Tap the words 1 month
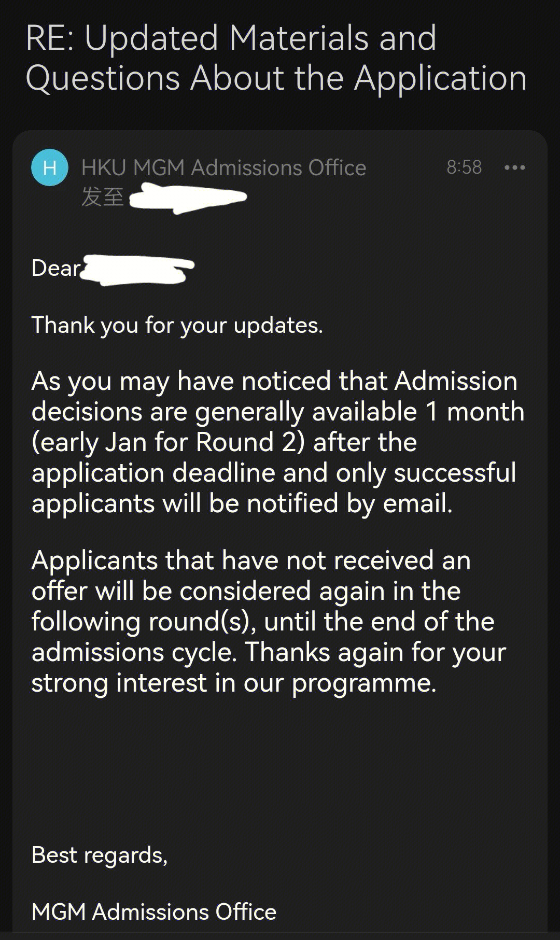This screenshot has width=560, height=940. (474, 412)
